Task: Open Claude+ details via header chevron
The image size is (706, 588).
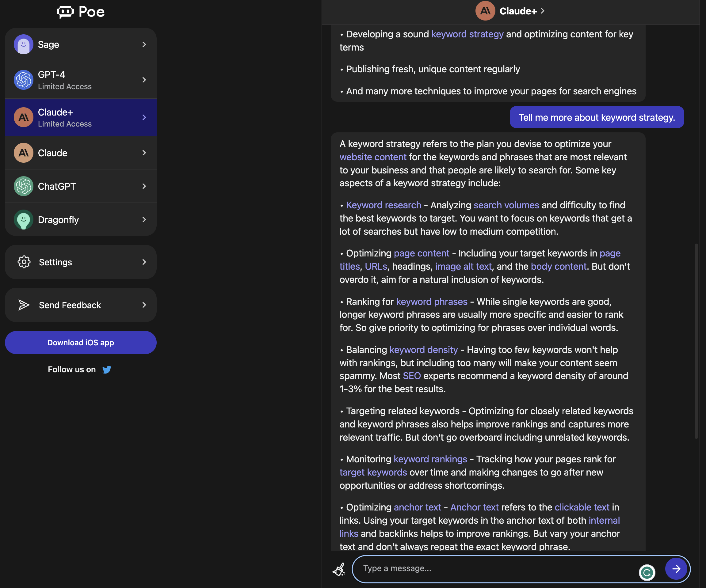Action: 543,11
